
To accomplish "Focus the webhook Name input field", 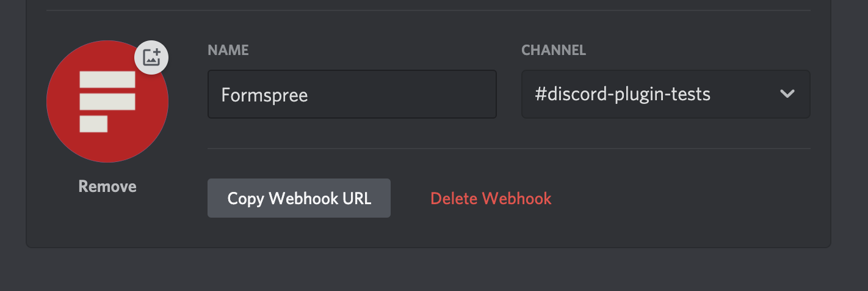I will (352, 94).
